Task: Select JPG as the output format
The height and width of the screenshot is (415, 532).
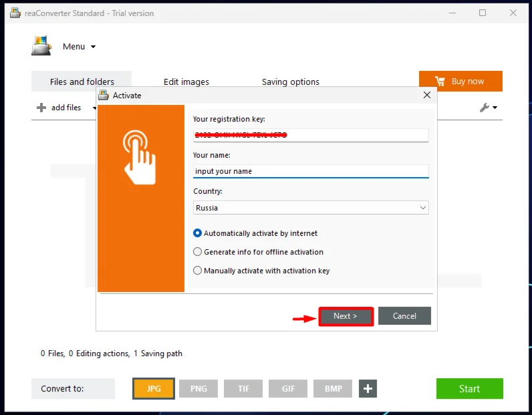Action: (154, 389)
